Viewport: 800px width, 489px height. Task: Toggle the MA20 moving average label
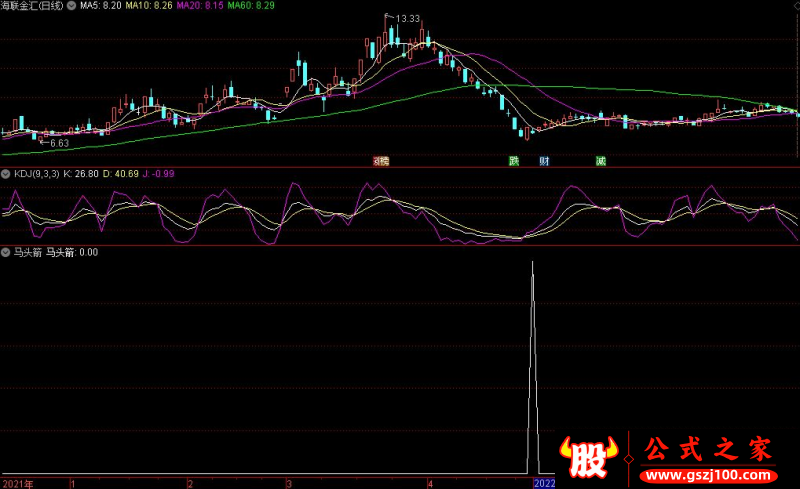pyautogui.click(x=200, y=6)
